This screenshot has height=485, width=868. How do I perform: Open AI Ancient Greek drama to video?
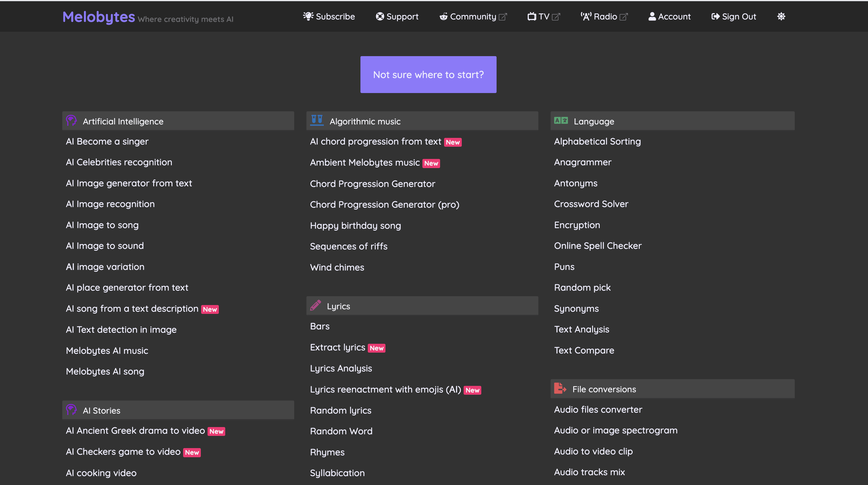(136, 431)
